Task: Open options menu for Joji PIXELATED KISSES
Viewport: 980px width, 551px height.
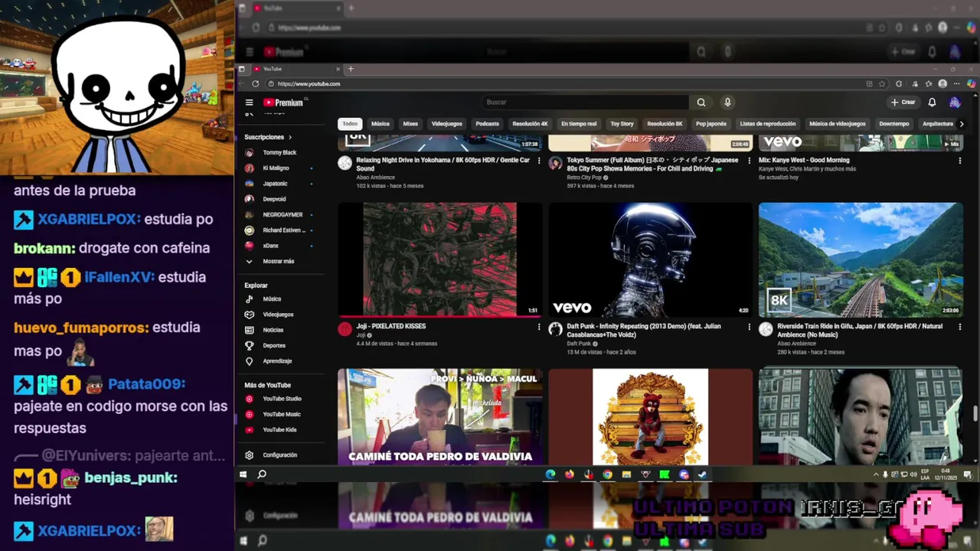Action: point(539,327)
